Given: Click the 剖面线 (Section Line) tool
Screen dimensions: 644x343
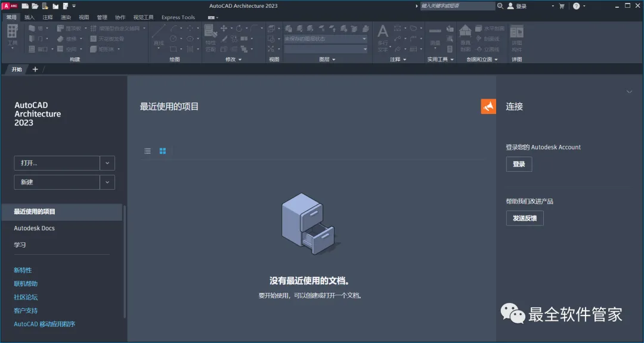Looking at the screenshot, I should (x=488, y=39).
